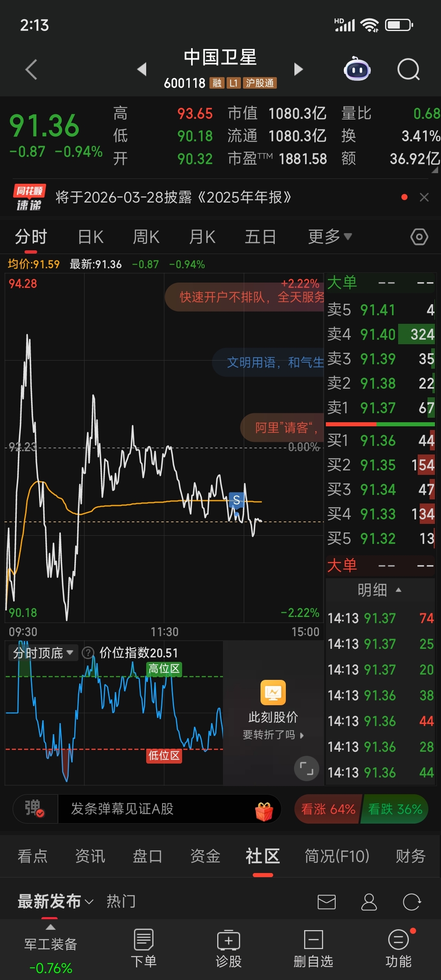The height and width of the screenshot is (980, 441).
Task: Open the 简况(F10) tab
Action: pos(337,856)
